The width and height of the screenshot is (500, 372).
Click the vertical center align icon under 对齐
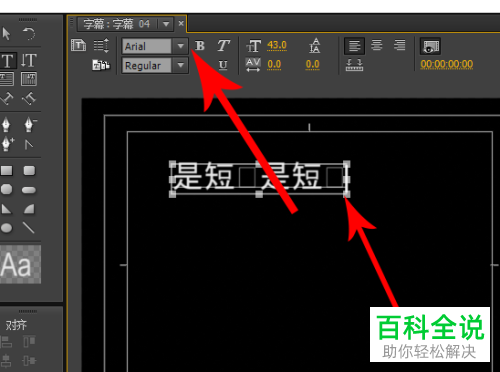(x=29, y=360)
